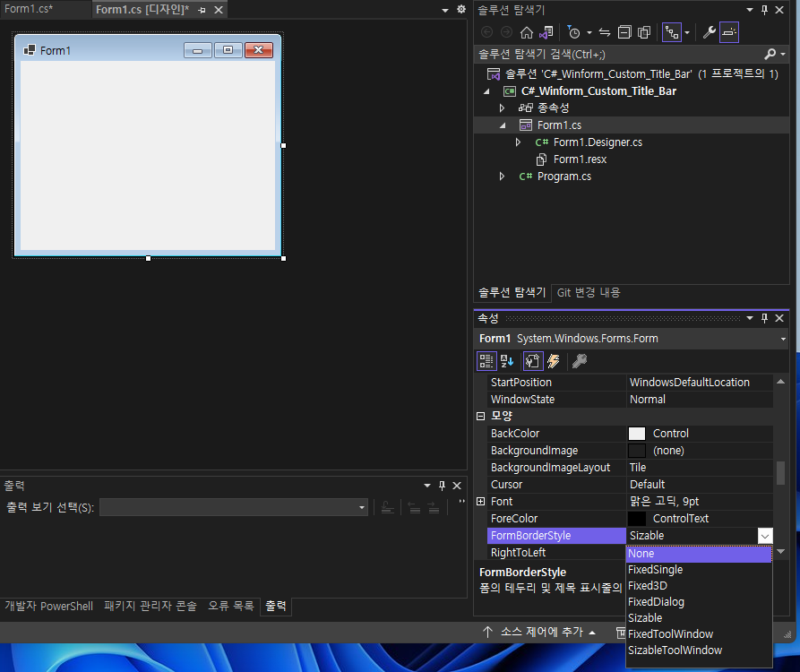Collapse all items in Solution Explorer
The image size is (800, 672).
click(x=624, y=32)
